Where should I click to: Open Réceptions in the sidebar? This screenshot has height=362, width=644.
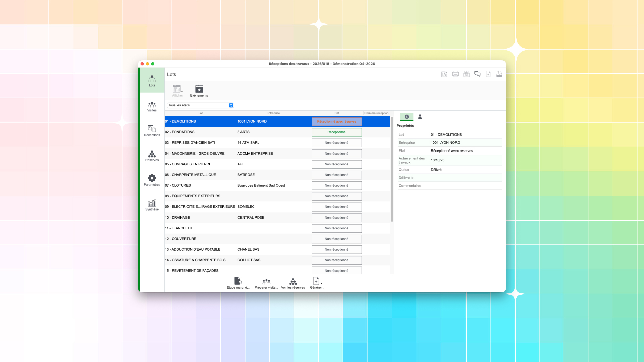point(152,131)
